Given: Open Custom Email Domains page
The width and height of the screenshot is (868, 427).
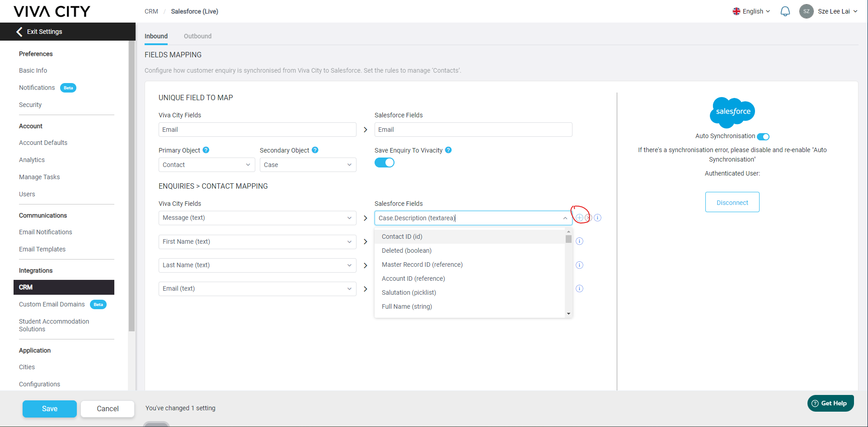Looking at the screenshot, I should (x=52, y=304).
